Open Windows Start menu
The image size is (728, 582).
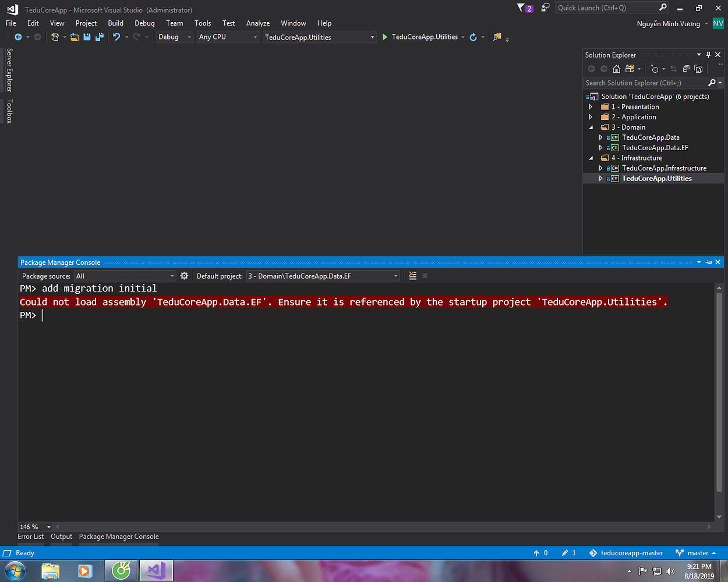point(13,570)
